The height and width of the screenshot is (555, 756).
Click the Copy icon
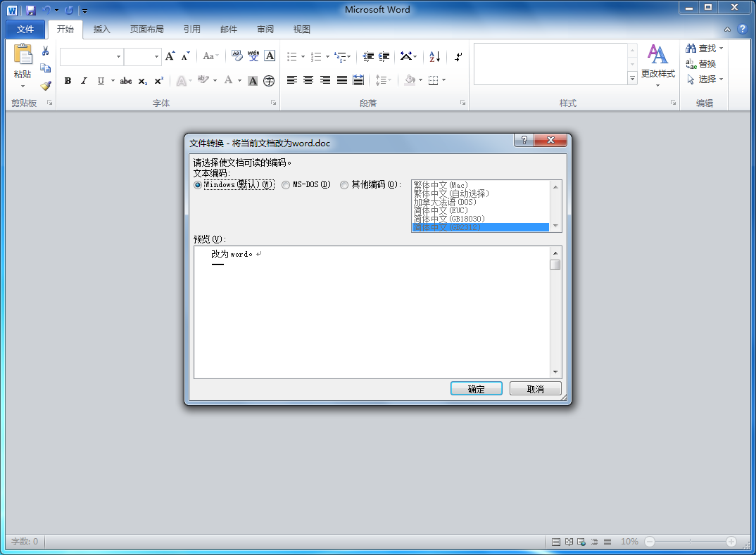click(x=45, y=68)
